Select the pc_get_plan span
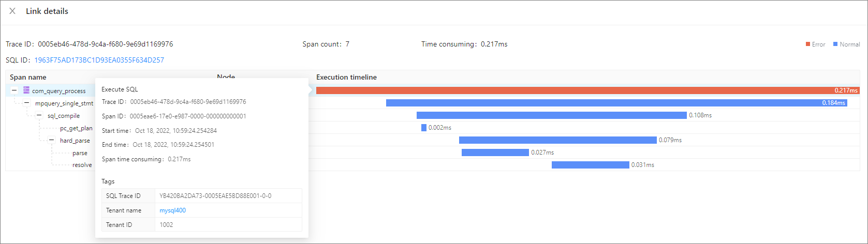 pyautogui.click(x=76, y=128)
